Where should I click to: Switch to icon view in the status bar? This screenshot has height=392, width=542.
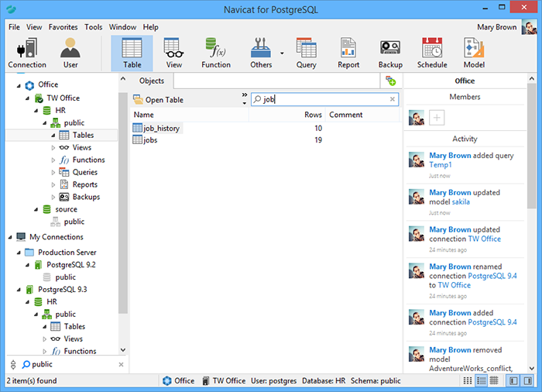click(x=468, y=381)
